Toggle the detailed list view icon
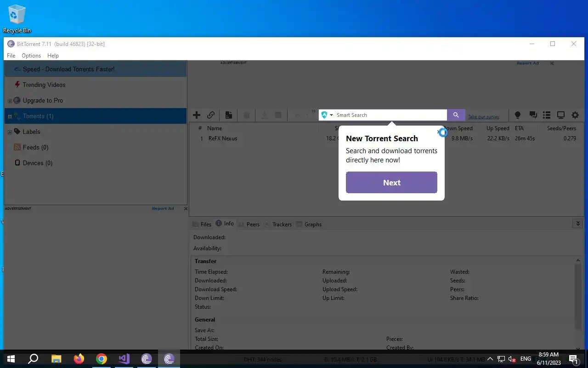Viewport: 588px width, 368px height. point(547,115)
